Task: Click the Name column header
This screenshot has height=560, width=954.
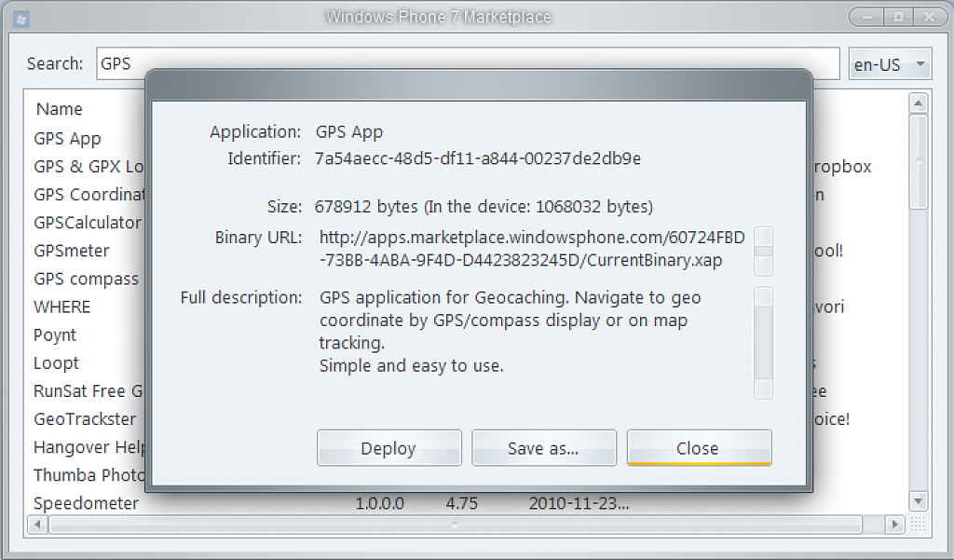Action: 59,109
